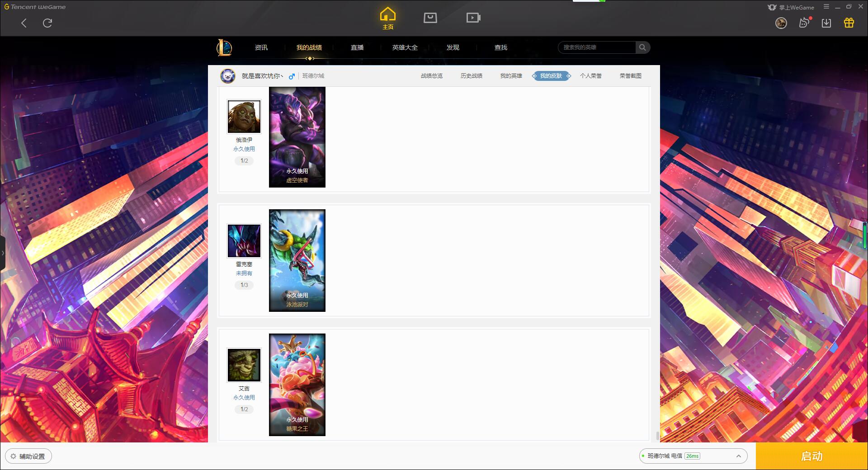Click the page scrollbar thumb

[657, 436]
